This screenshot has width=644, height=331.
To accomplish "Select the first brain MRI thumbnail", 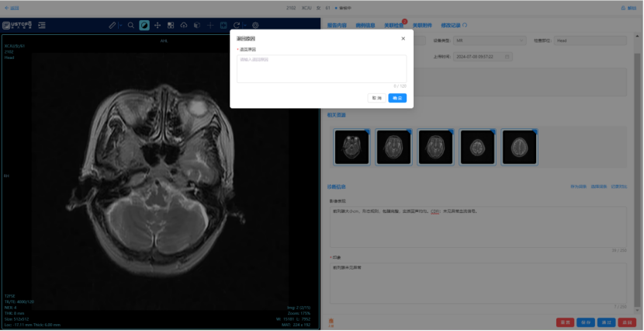I will (351, 146).
